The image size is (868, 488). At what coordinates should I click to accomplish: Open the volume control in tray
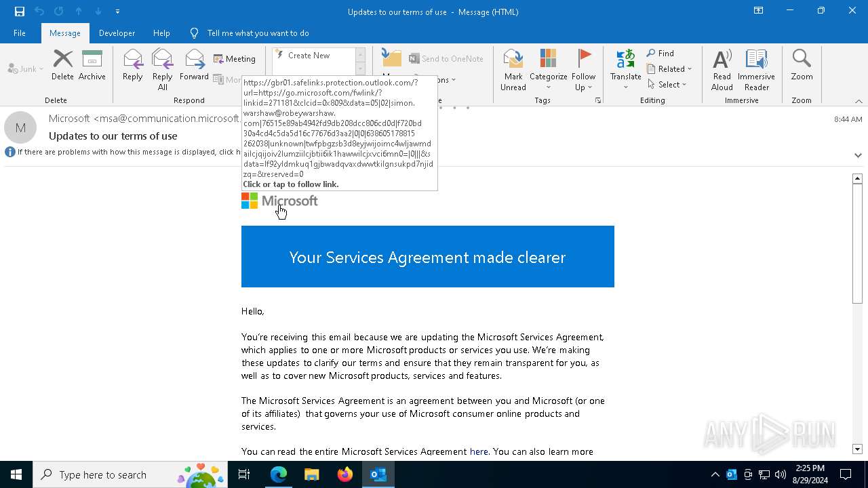(x=781, y=474)
